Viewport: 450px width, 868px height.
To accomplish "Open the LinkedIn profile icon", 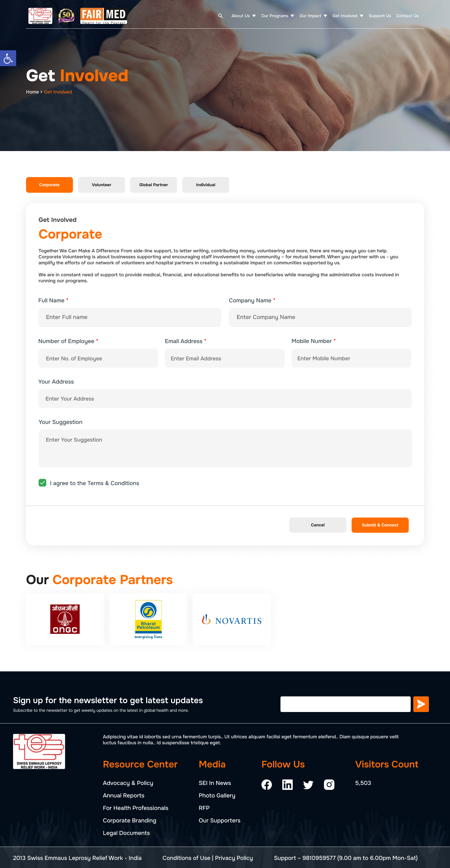I will coord(287,784).
